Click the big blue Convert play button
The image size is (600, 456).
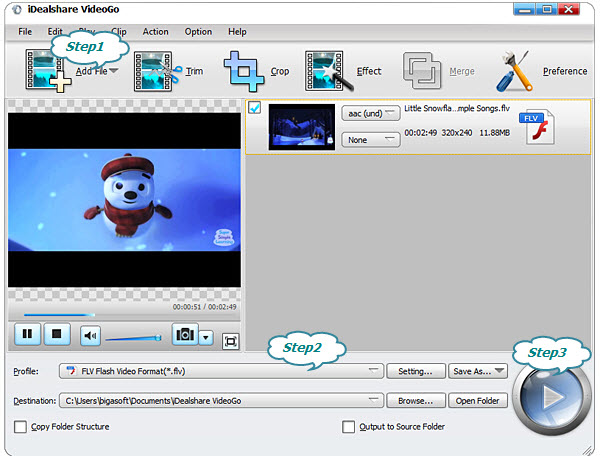(551, 398)
